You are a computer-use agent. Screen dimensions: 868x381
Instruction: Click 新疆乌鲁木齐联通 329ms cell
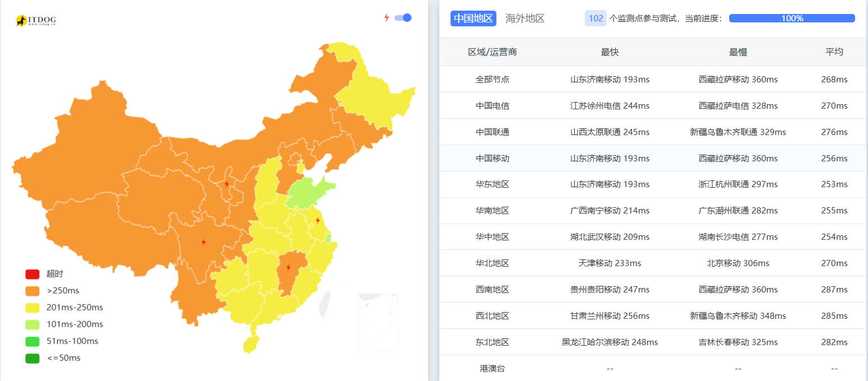[738, 132]
